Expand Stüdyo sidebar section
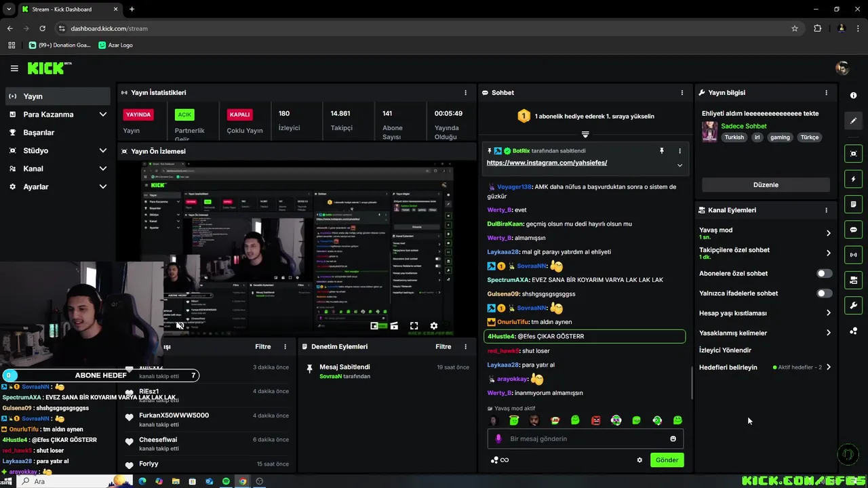Image resolution: width=868 pixels, height=488 pixels. click(103, 150)
